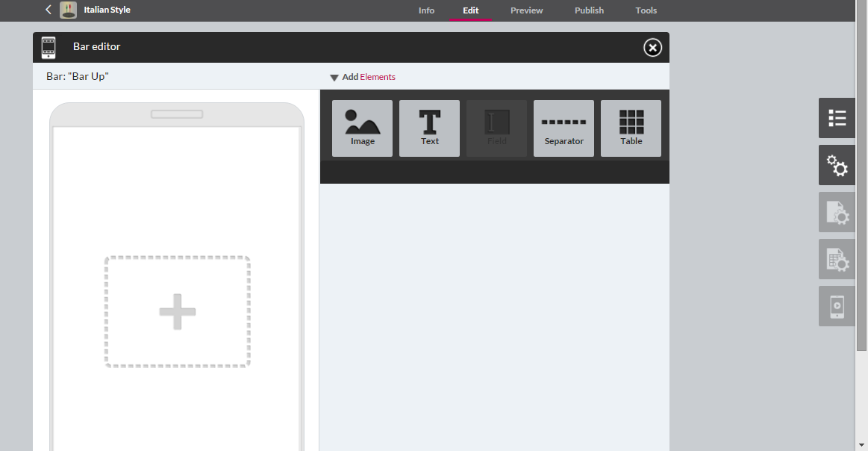Select the disabled Field element
The width and height of the screenshot is (868, 451).
496,128
